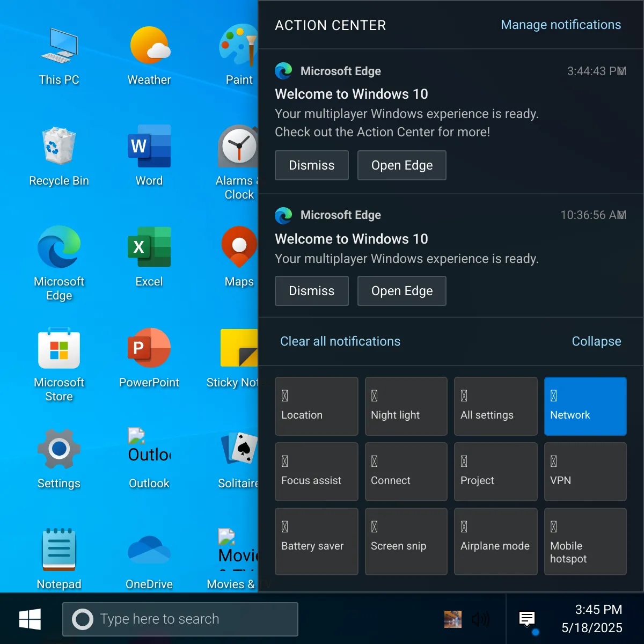The image size is (644, 644).
Task: Expand the 3:44:43 PM notification chevron
Action: 622,71
